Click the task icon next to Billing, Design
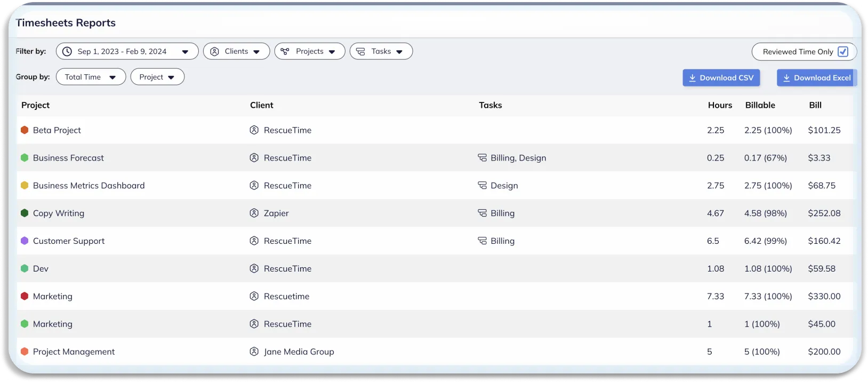Viewport: 868px width, 382px height. coord(482,157)
